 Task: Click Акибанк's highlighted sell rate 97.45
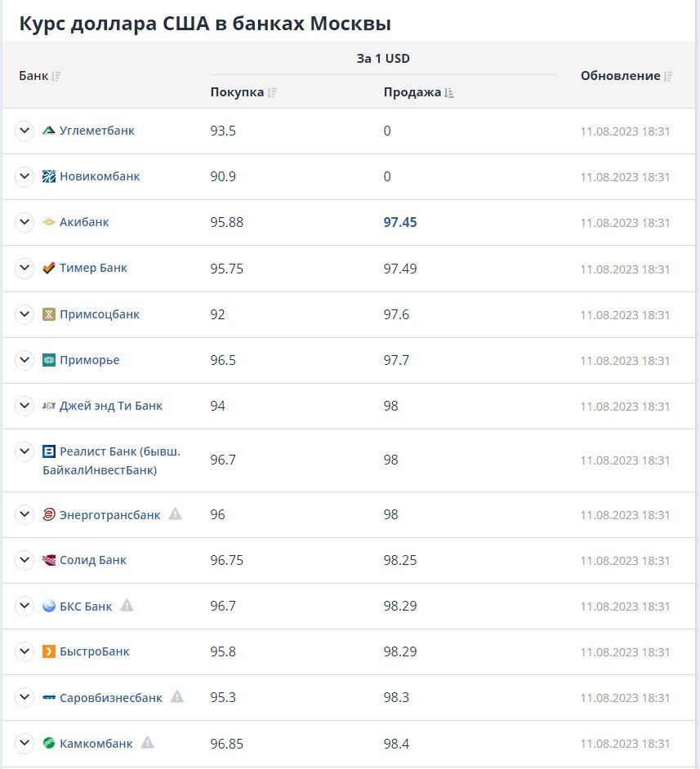[400, 222]
